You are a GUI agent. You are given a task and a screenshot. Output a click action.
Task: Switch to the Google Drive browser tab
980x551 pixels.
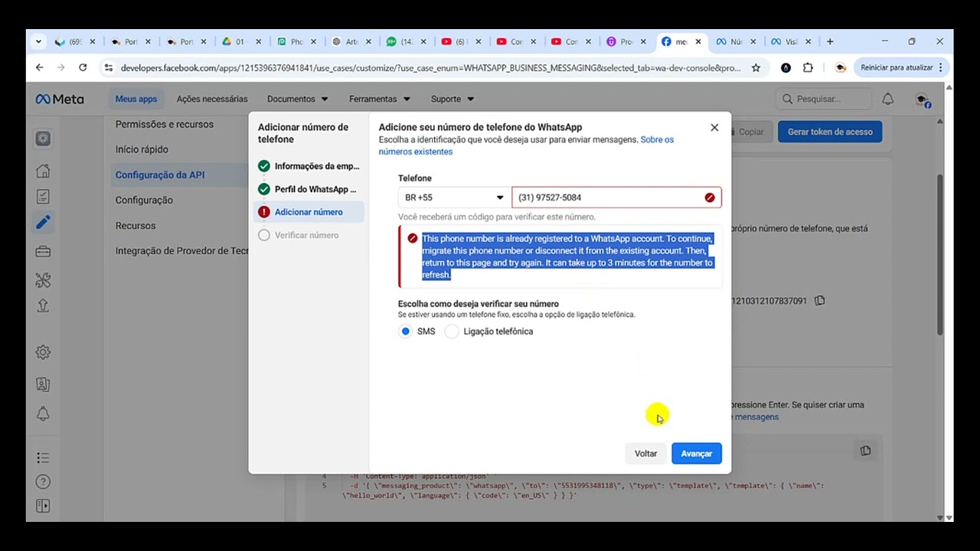point(241,41)
